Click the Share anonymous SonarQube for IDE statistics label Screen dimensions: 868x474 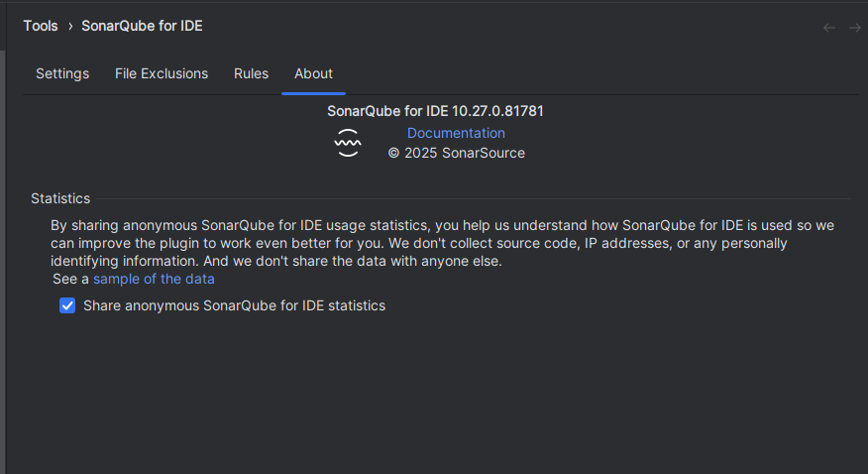(234, 305)
